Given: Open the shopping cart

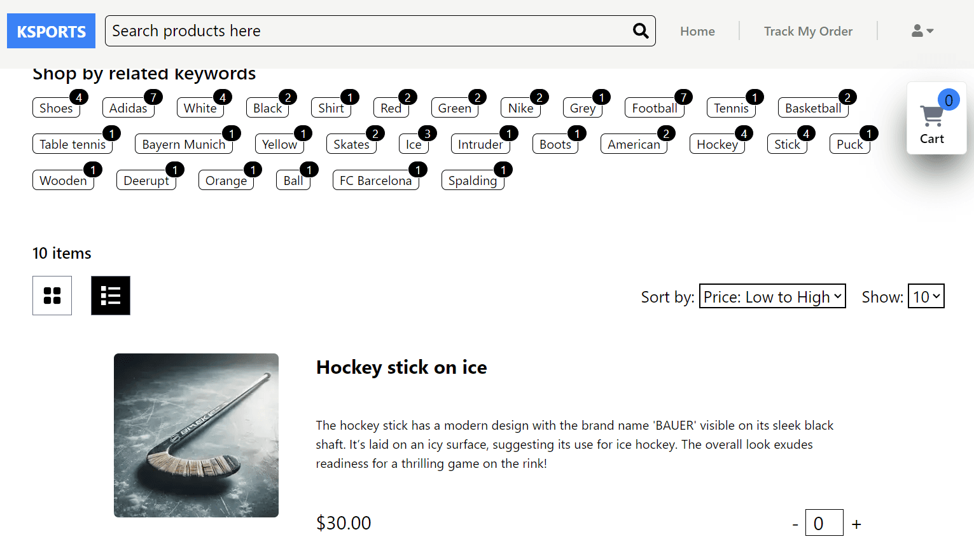Looking at the screenshot, I should pyautogui.click(x=932, y=120).
